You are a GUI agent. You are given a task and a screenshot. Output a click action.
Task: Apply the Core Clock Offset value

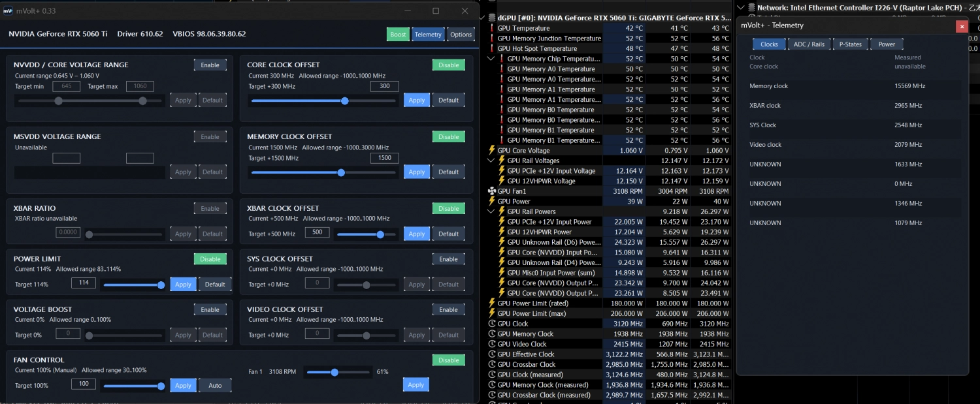(x=417, y=100)
